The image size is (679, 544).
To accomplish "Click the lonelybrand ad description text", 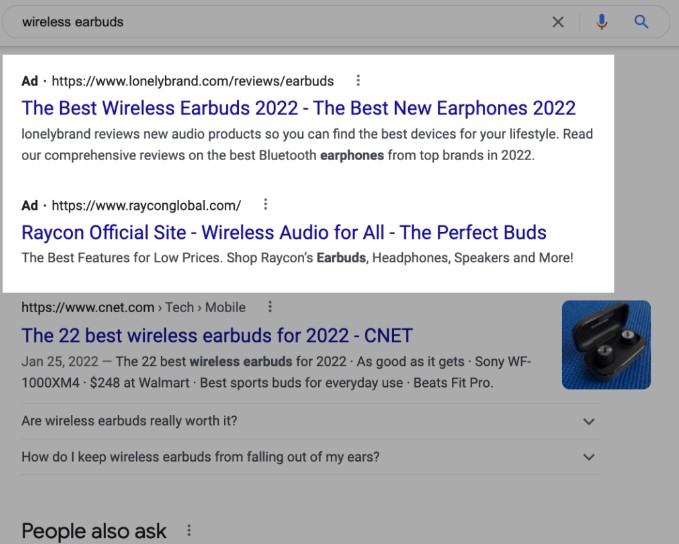I will tap(307, 145).
